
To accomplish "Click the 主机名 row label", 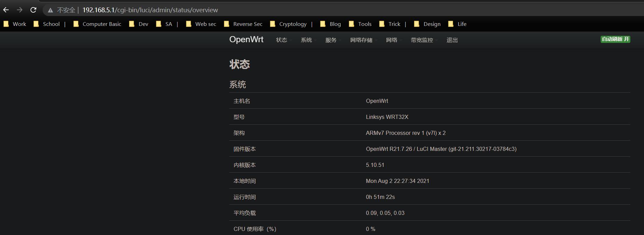I will [x=242, y=101].
